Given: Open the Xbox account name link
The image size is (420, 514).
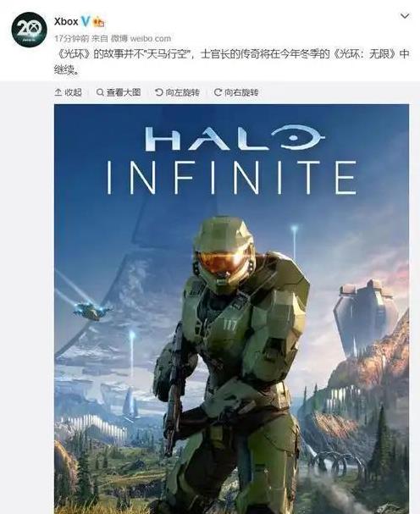Looking at the screenshot, I should coord(66,22).
